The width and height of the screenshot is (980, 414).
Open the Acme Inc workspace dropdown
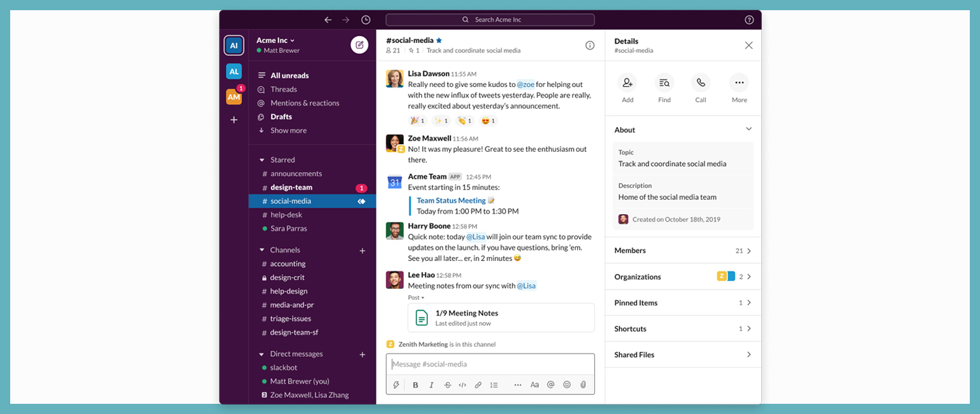click(276, 40)
